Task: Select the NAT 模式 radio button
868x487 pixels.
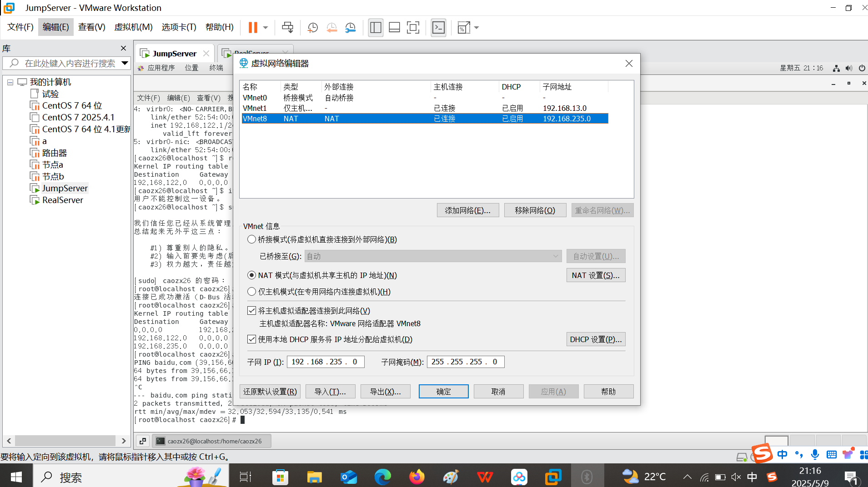Action: point(251,275)
